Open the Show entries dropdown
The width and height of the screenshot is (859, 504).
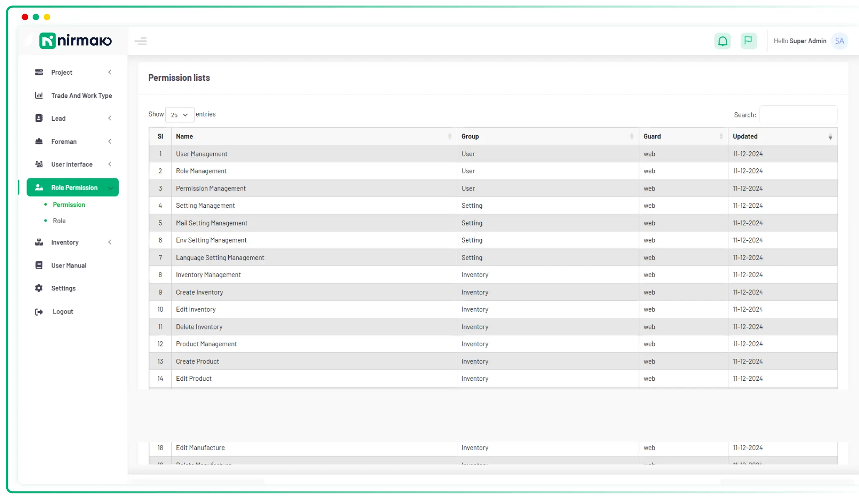(179, 115)
